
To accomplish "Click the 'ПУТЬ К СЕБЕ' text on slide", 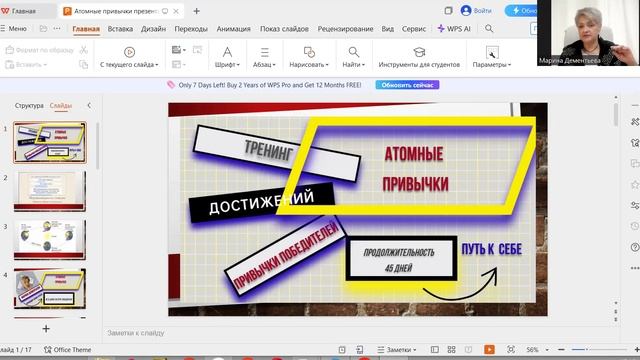I will 491,249.
